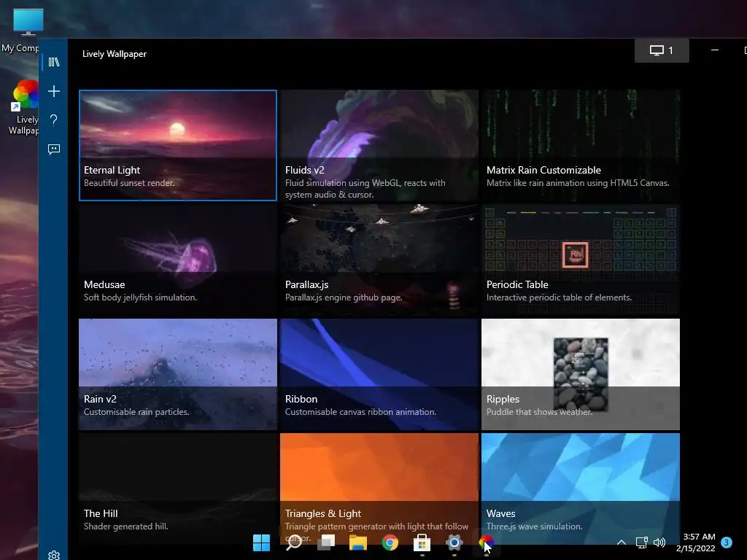The height and width of the screenshot is (560, 747).
Task: Open the volume speaker tray icon
Action: click(x=659, y=542)
